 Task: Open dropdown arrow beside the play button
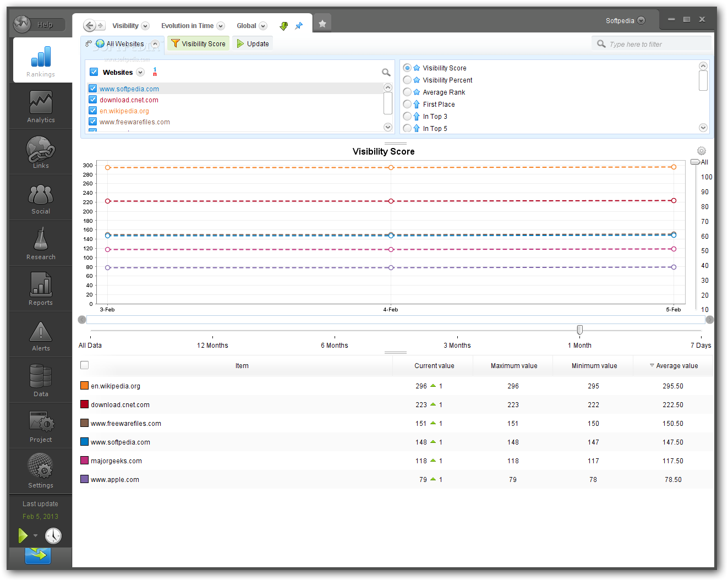pyautogui.click(x=35, y=535)
